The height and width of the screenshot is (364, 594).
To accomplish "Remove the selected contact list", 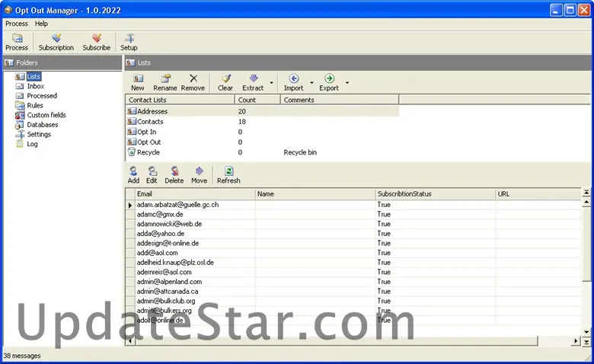I will click(x=193, y=82).
